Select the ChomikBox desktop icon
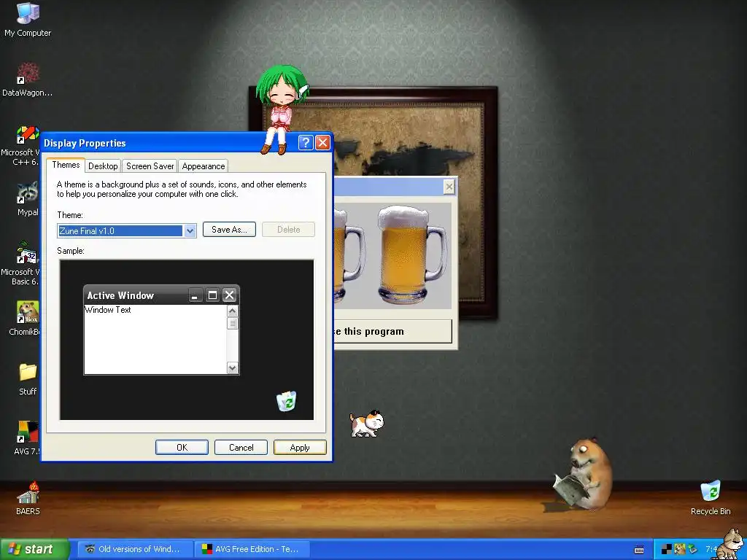 click(26, 318)
